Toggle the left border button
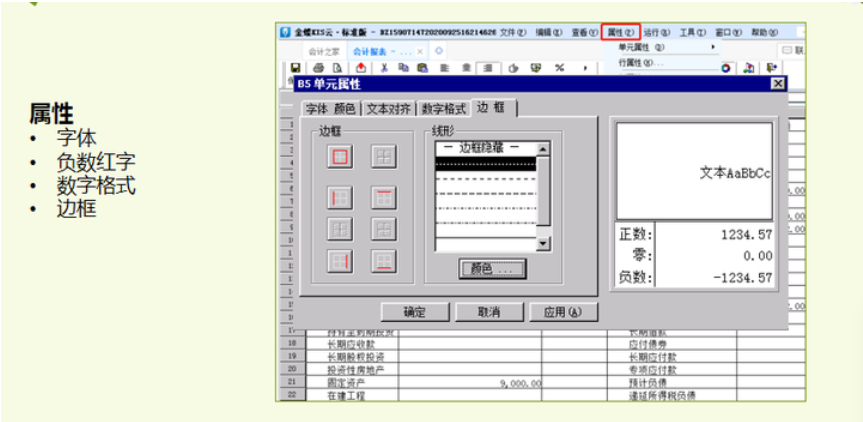 tap(340, 198)
